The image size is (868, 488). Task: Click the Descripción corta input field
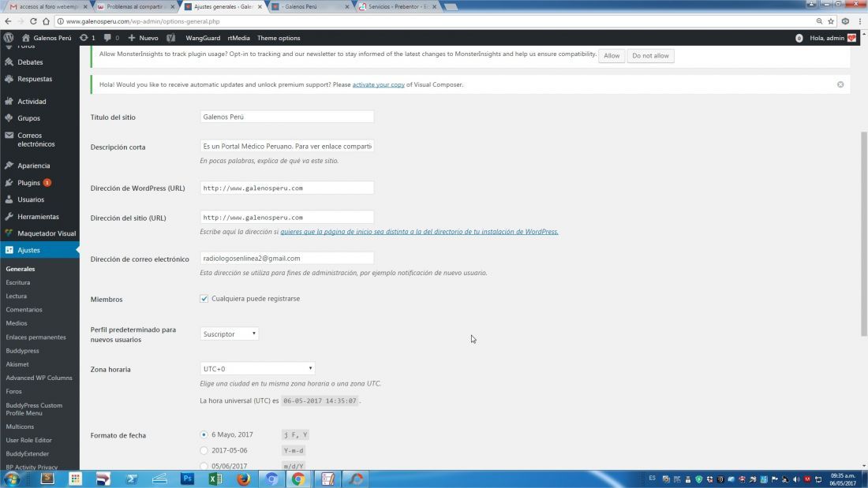click(x=286, y=146)
